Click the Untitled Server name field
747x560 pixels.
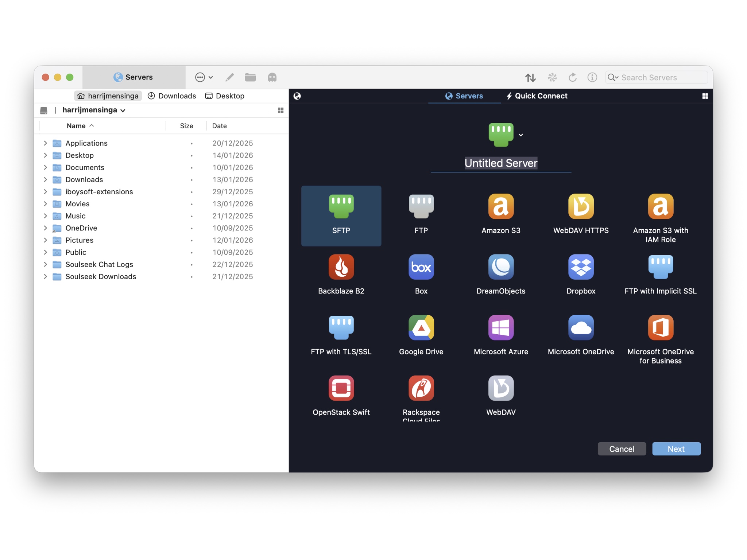(x=501, y=163)
